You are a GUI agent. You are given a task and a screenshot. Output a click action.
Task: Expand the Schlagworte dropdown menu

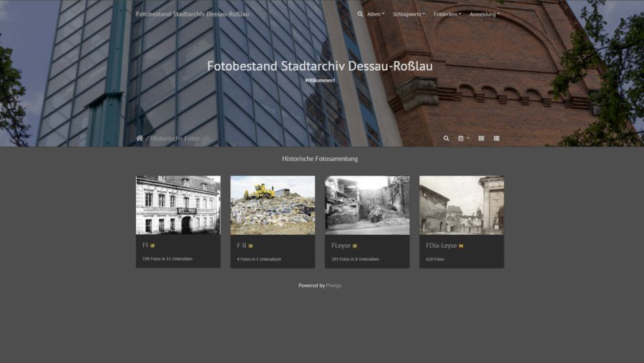point(409,14)
